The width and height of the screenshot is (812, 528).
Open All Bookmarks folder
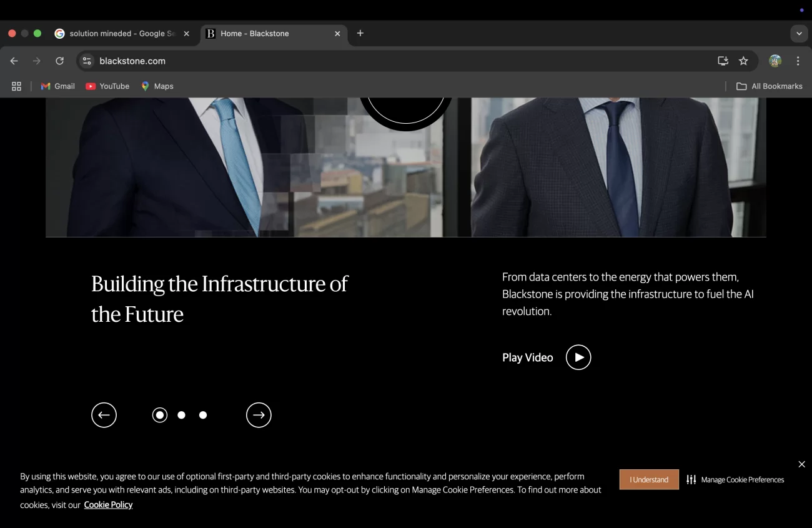coord(770,86)
